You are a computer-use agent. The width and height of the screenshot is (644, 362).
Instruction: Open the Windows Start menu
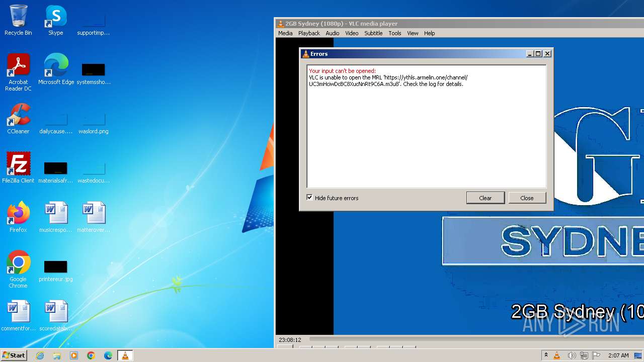(x=14, y=355)
